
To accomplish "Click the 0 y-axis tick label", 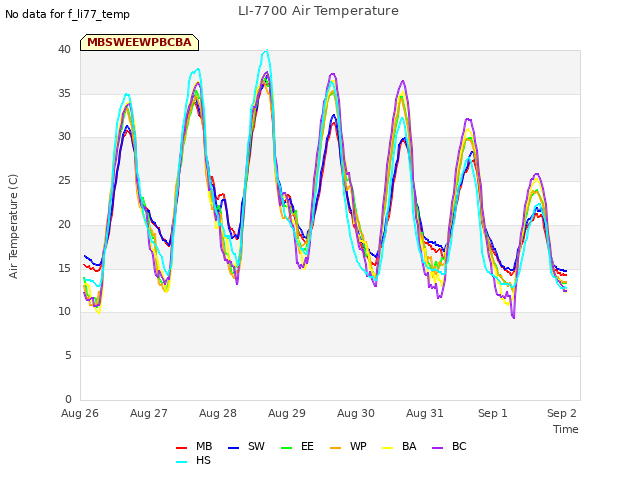I will (68, 399).
